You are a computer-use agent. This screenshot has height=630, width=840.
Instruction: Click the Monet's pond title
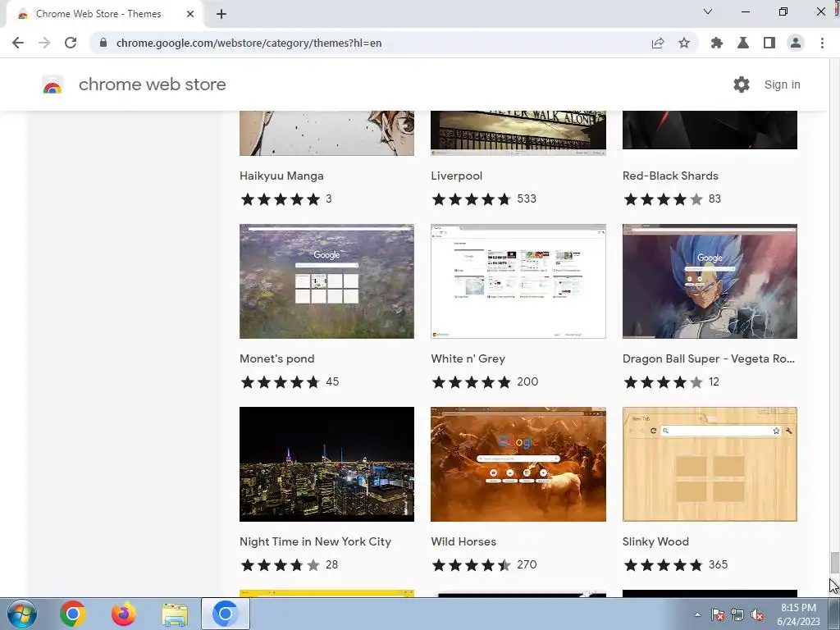277,359
